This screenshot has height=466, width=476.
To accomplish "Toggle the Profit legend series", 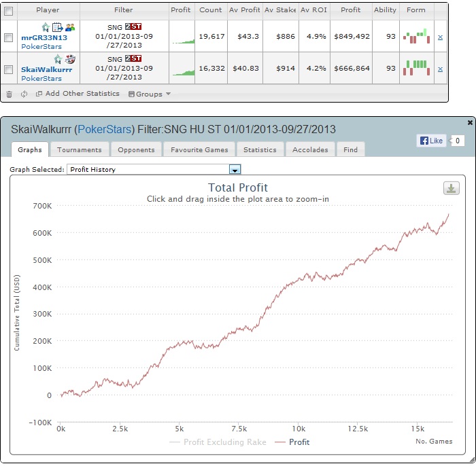I will 292,442.
